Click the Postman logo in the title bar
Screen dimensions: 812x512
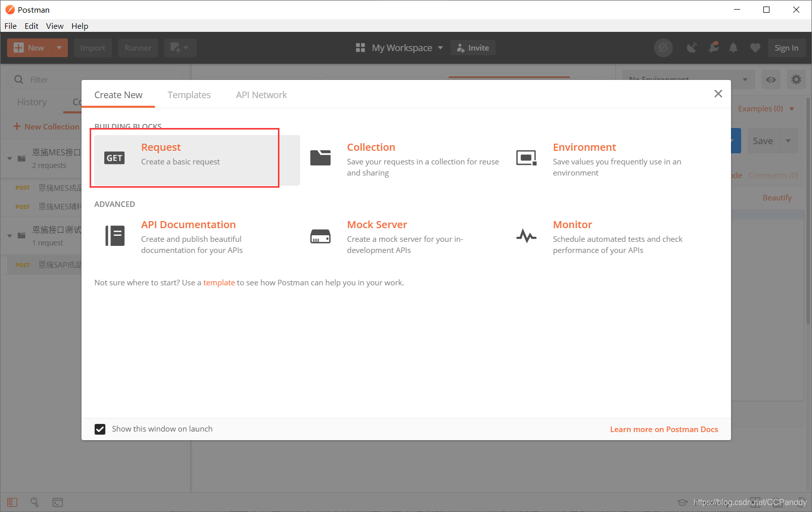[x=10, y=10]
